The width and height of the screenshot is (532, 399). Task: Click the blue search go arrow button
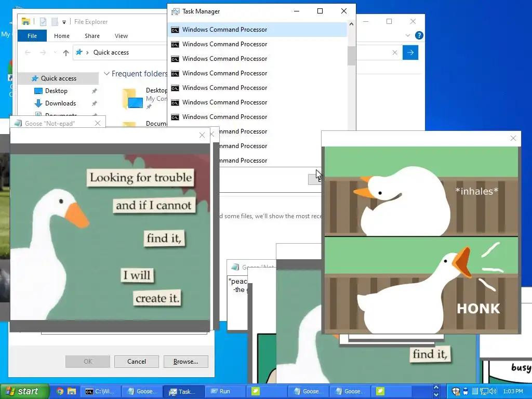410,52
